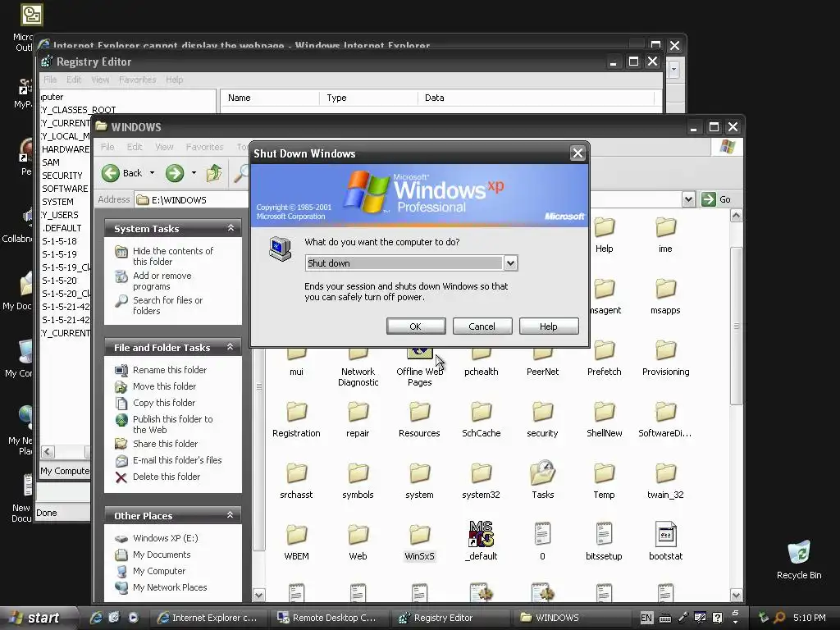
Task: Select the WBEM folder icon
Action: click(x=296, y=535)
